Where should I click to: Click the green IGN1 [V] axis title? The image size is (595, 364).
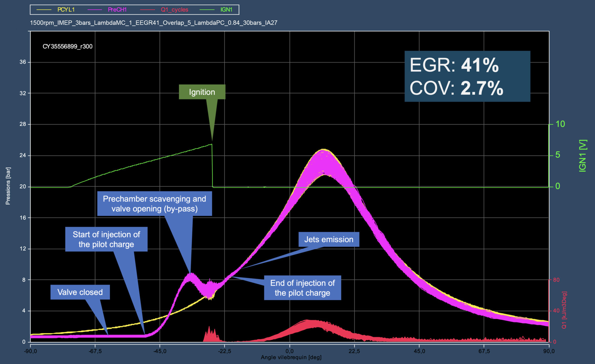(582, 156)
